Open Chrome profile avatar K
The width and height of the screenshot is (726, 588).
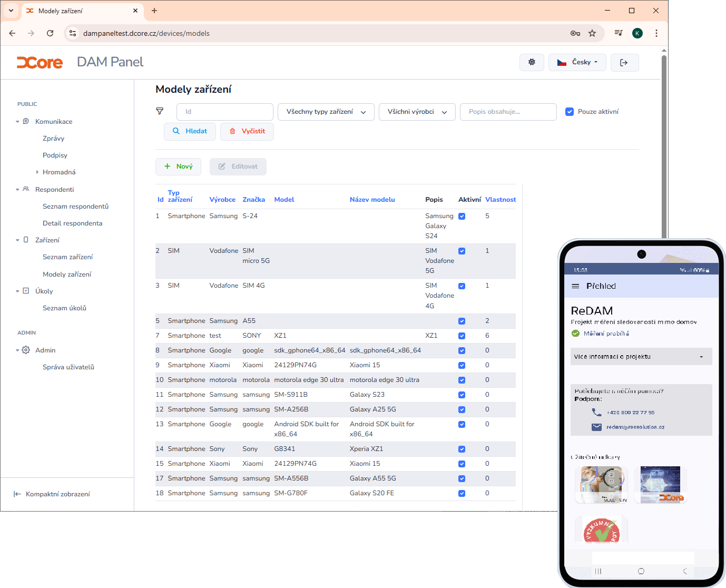[637, 33]
